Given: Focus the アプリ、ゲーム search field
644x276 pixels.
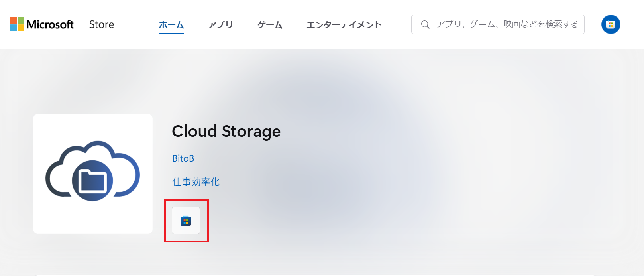Looking at the screenshot, I should [x=507, y=24].
